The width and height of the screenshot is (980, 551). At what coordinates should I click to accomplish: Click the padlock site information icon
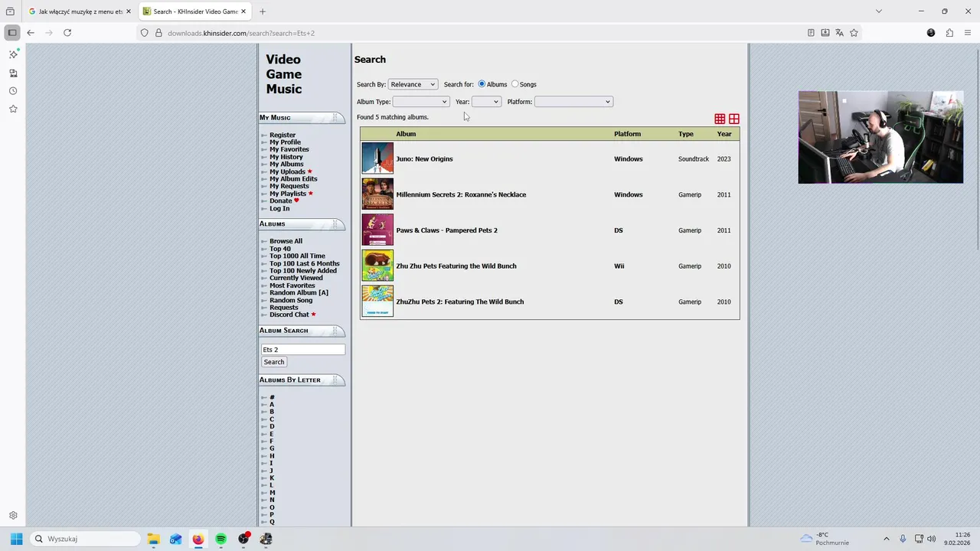[158, 33]
